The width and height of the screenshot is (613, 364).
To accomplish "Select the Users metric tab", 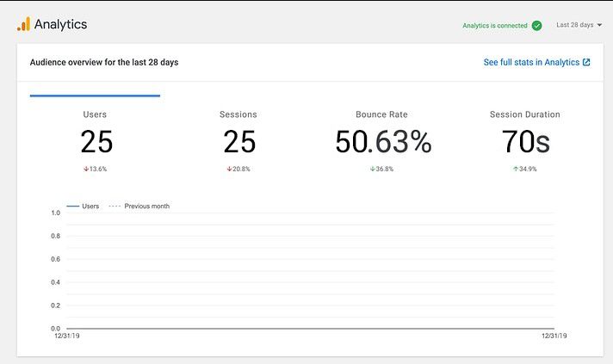I will (x=95, y=138).
